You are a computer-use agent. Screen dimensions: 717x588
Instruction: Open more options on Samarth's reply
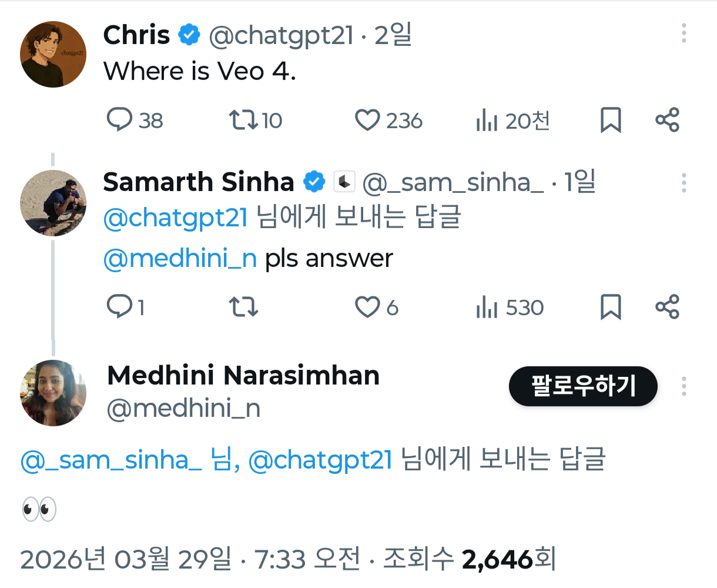click(684, 183)
